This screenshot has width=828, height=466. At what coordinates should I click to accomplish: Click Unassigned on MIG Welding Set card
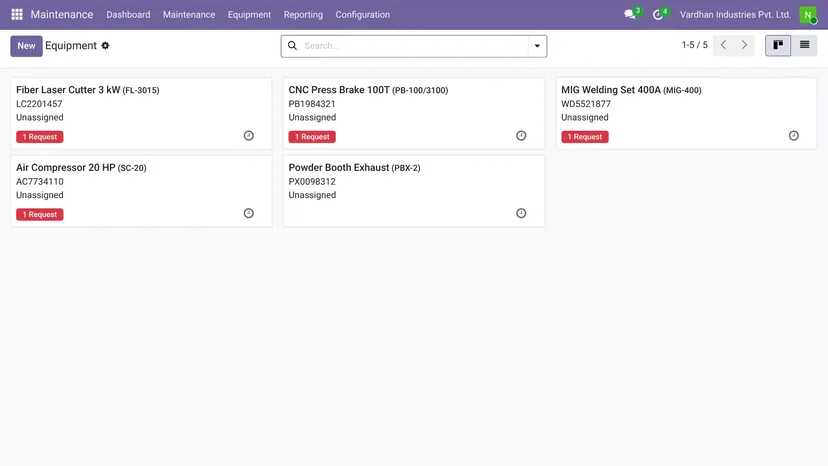(585, 117)
